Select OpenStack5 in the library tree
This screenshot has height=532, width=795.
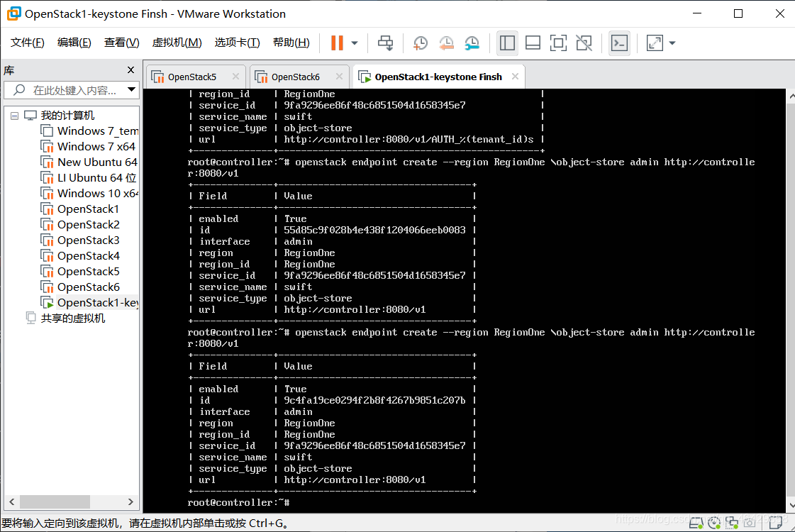click(x=88, y=272)
